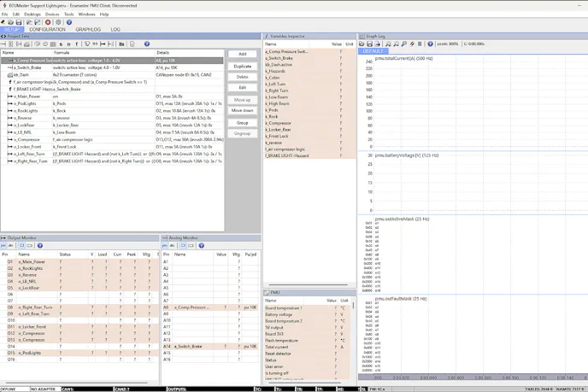Screen dimensions: 588x392
Task: Select the kb_Dash row in Project Tree
Action: 21,74
